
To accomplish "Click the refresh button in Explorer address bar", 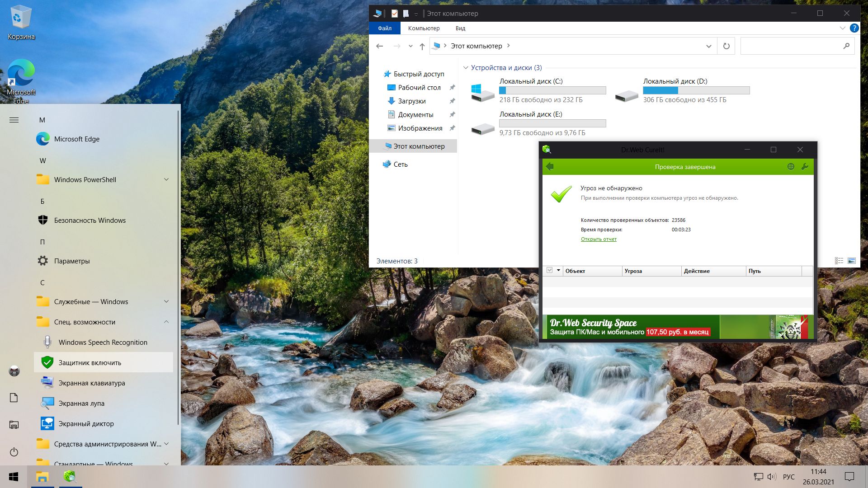I will (726, 46).
